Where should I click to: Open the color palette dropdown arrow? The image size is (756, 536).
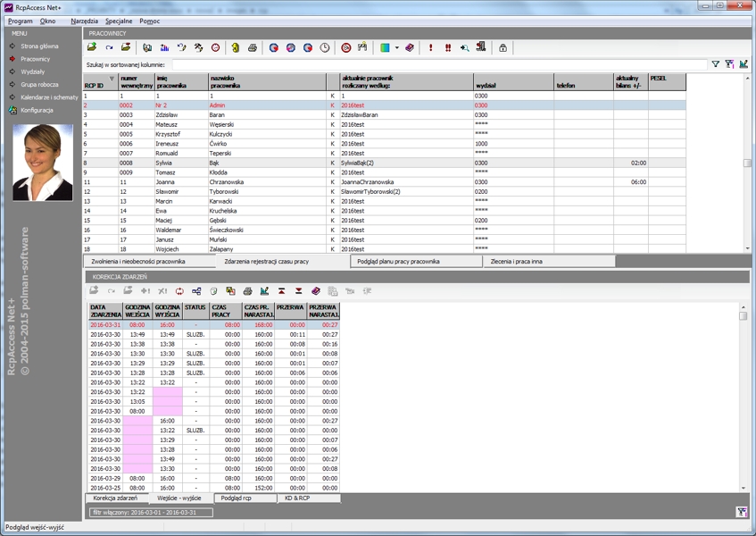click(396, 48)
